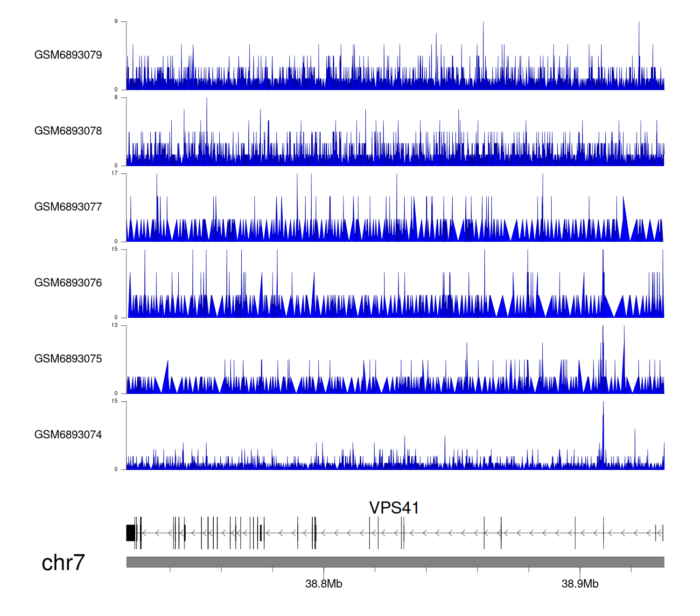This screenshot has height=616, width=700.
Task: Click the GSM6893079 track label
Action: 68,55
